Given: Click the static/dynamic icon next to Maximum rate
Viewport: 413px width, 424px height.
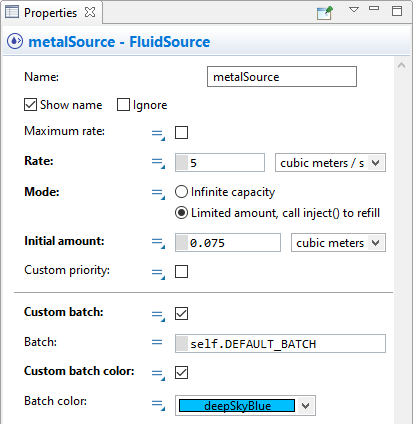Looking at the screenshot, I should (x=158, y=135).
